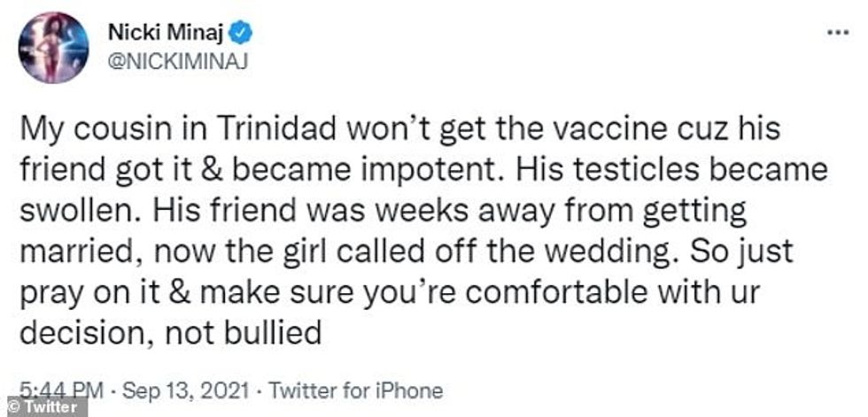This screenshot has height=417, width=868.
Task: Open the "Twitter for iPhone" source link
Action: click(355, 390)
